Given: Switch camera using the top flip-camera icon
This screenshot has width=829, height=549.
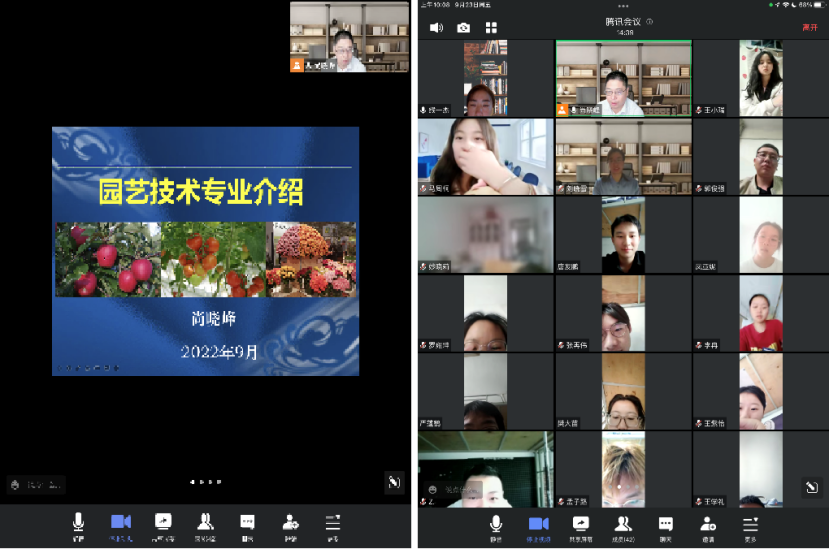Looking at the screenshot, I should pyautogui.click(x=463, y=27).
